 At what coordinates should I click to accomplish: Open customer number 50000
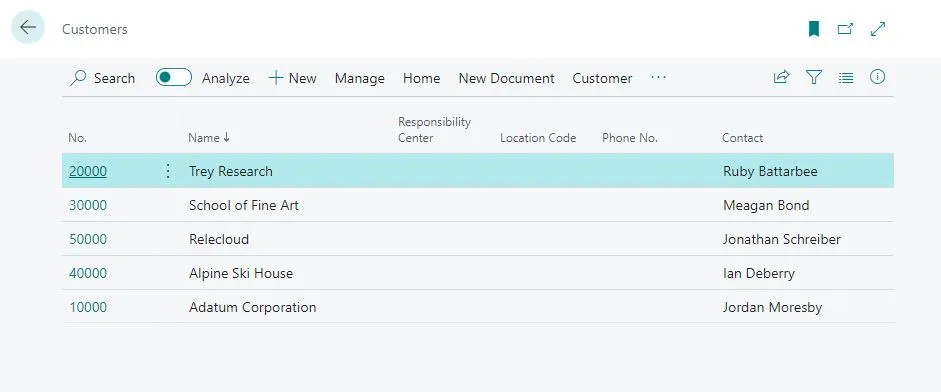point(88,239)
